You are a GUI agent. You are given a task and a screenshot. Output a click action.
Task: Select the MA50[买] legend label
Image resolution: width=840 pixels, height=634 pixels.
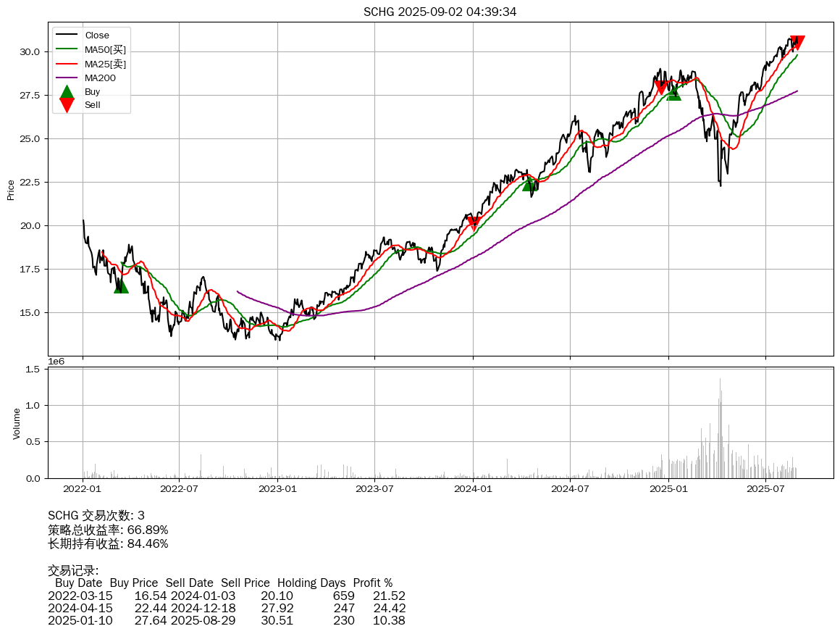(x=105, y=49)
